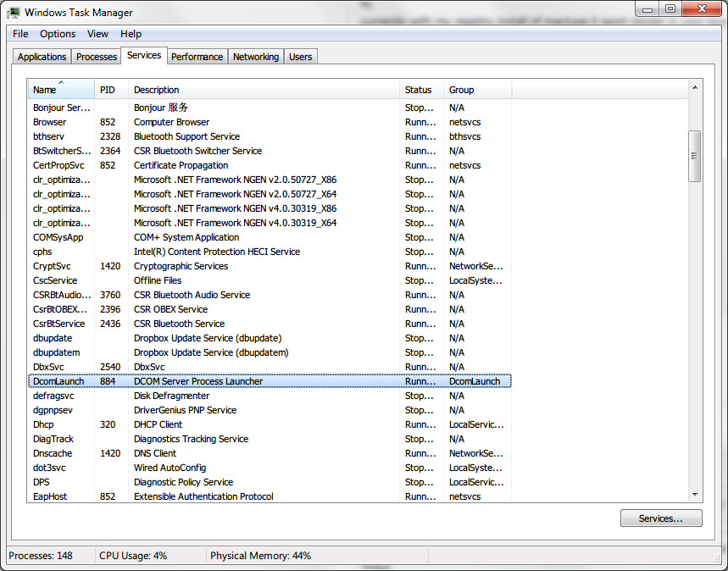The height and width of the screenshot is (571, 728).
Task: Click the scrollbar down arrow
Action: (696, 492)
